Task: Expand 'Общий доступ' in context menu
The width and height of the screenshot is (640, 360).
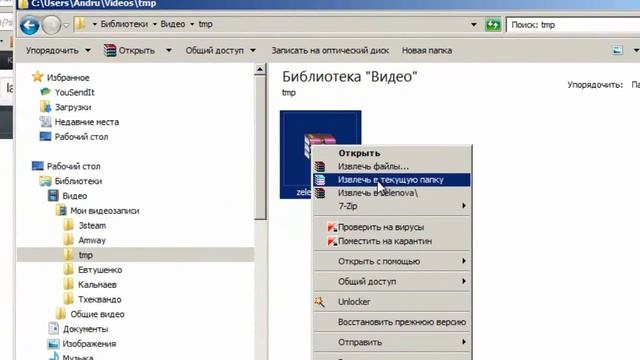Action: (391, 282)
